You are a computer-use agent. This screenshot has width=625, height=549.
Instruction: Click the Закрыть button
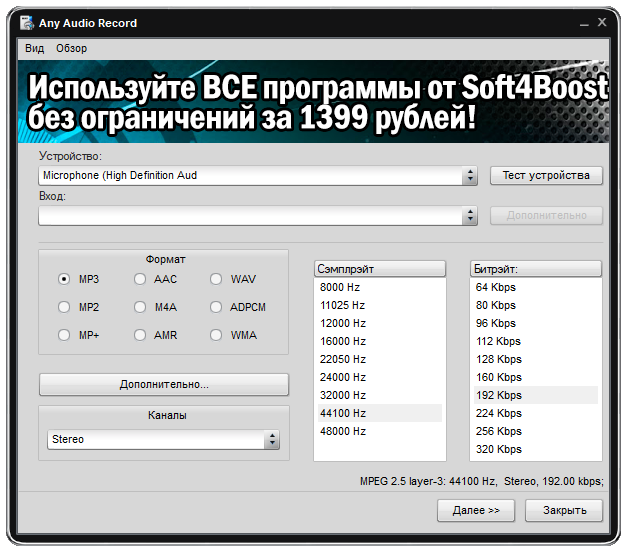(x=564, y=510)
